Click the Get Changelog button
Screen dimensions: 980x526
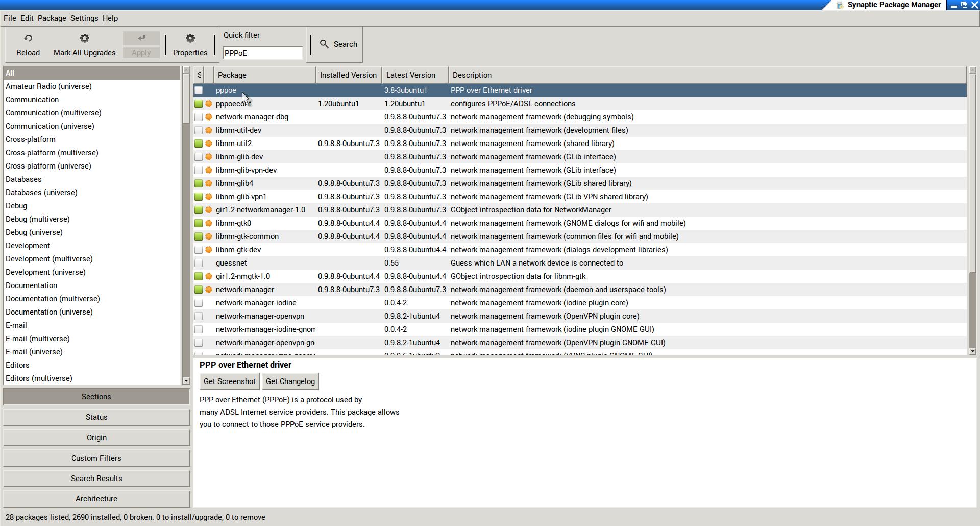(290, 381)
